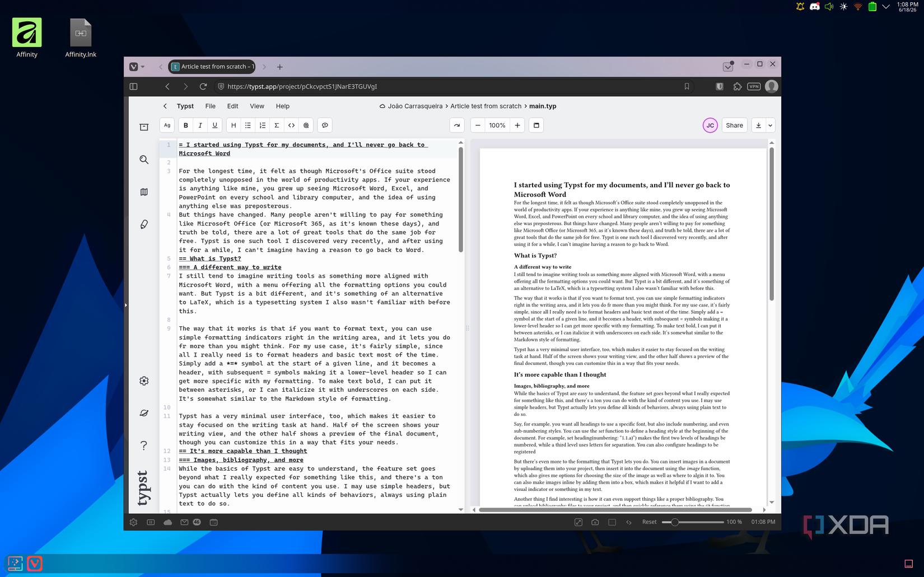Insert a code block
Image resolution: width=924 pixels, height=577 pixels.
(291, 125)
